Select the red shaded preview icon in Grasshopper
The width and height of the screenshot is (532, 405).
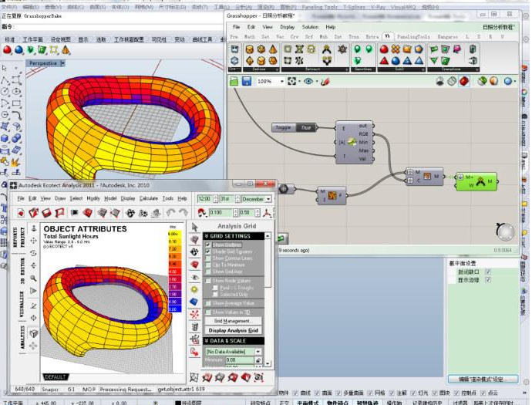[464, 81]
